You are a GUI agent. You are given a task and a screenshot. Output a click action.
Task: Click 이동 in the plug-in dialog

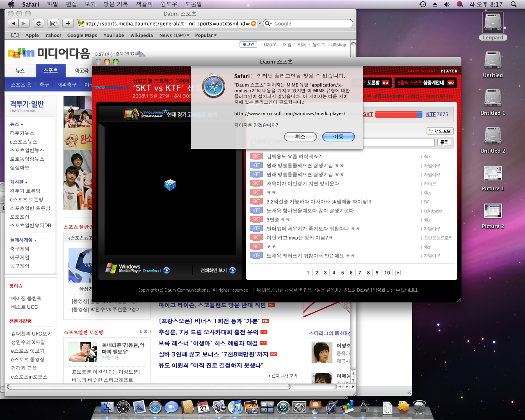pyautogui.click(x=338, y=137)
